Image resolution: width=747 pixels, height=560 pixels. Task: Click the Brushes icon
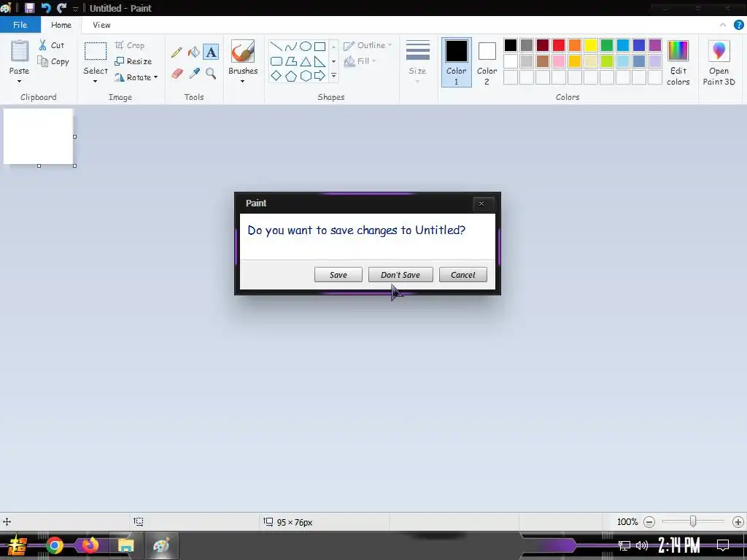point(242,52)
